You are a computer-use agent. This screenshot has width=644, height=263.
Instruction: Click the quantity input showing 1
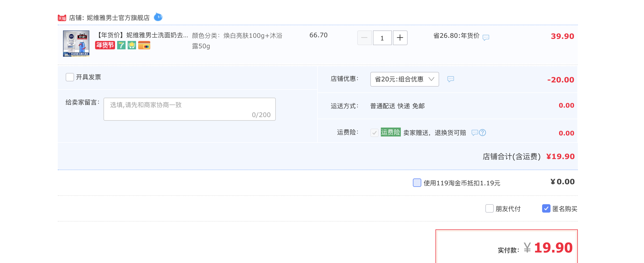tap(382, 38)
